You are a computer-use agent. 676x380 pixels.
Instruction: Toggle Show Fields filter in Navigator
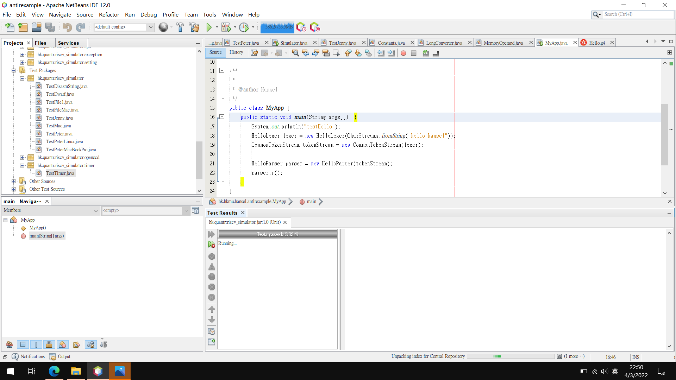(22, 345)
